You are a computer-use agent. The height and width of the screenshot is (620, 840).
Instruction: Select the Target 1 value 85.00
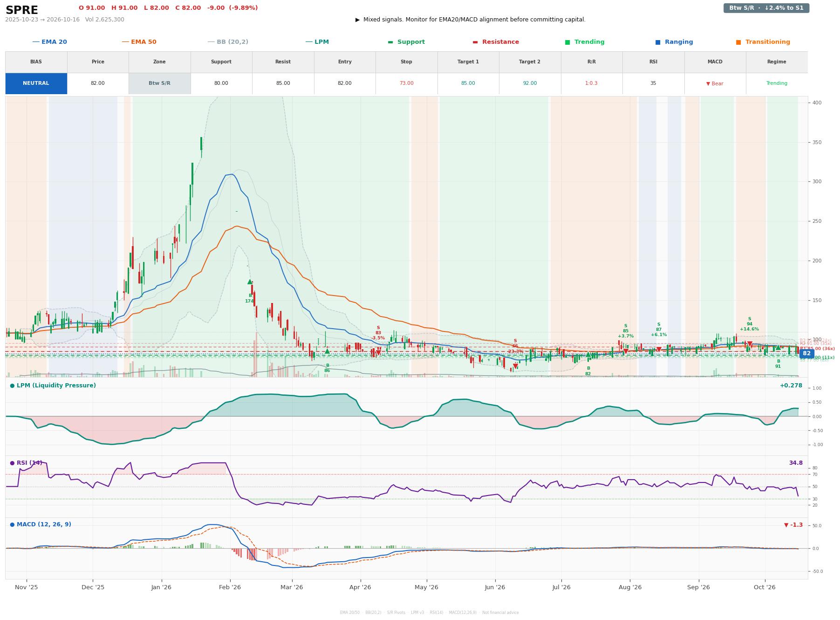(x=468, y=83)
